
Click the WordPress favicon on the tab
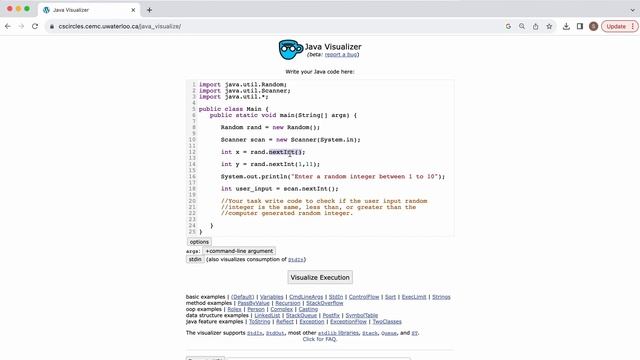click(46, 10)
